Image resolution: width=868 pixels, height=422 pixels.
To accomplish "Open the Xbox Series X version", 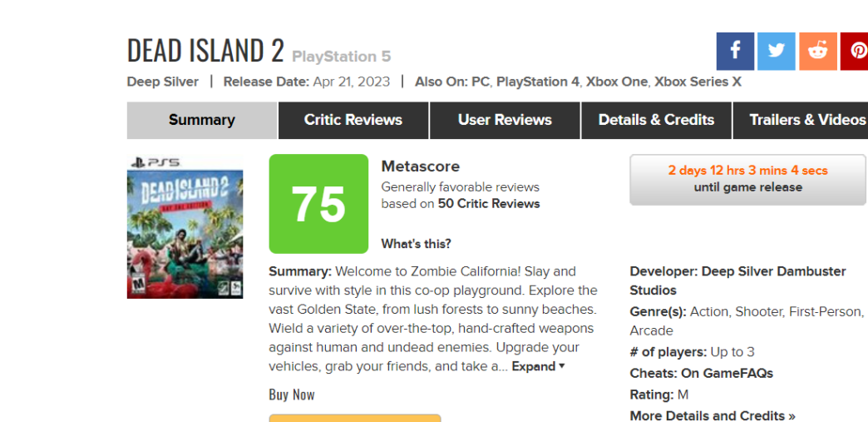I will 698,82.
